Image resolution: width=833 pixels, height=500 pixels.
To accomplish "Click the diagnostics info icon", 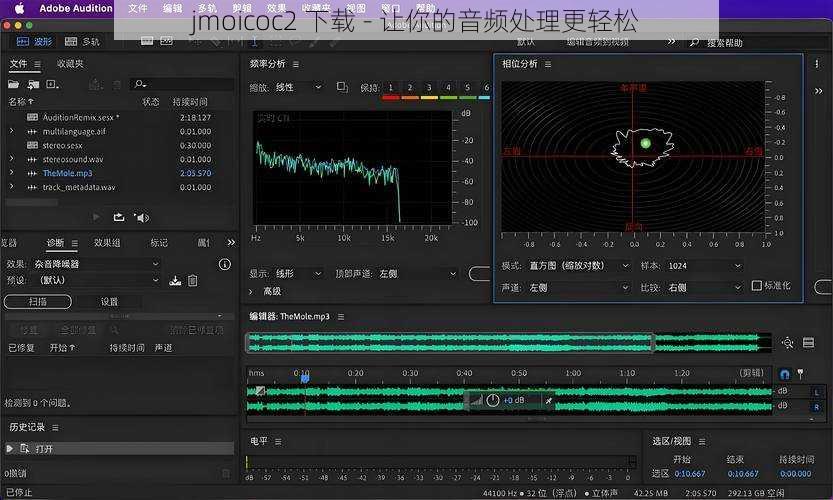I will [x=225, y=264].
